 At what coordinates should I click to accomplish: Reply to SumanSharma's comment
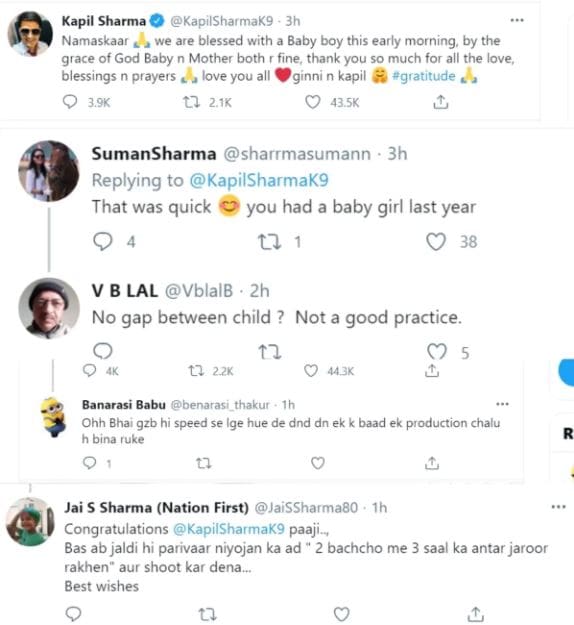coord(103,242)
